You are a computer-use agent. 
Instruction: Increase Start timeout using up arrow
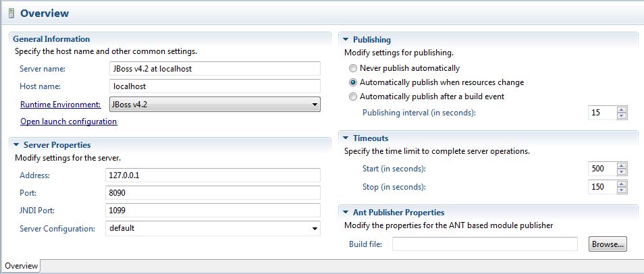[x=622, y=165]
